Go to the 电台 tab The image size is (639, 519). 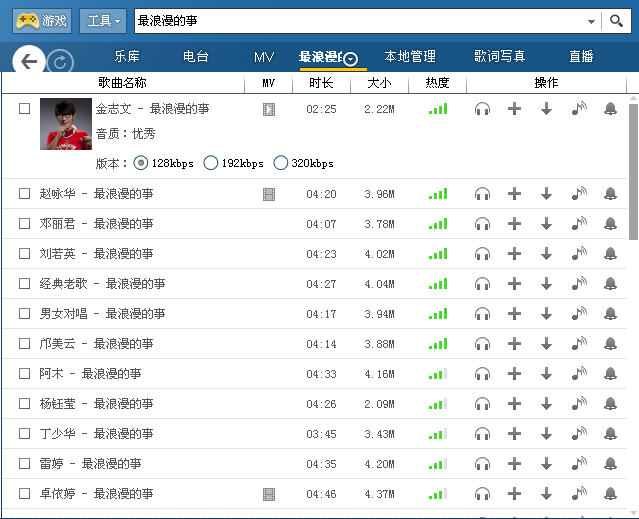(196, 57)
